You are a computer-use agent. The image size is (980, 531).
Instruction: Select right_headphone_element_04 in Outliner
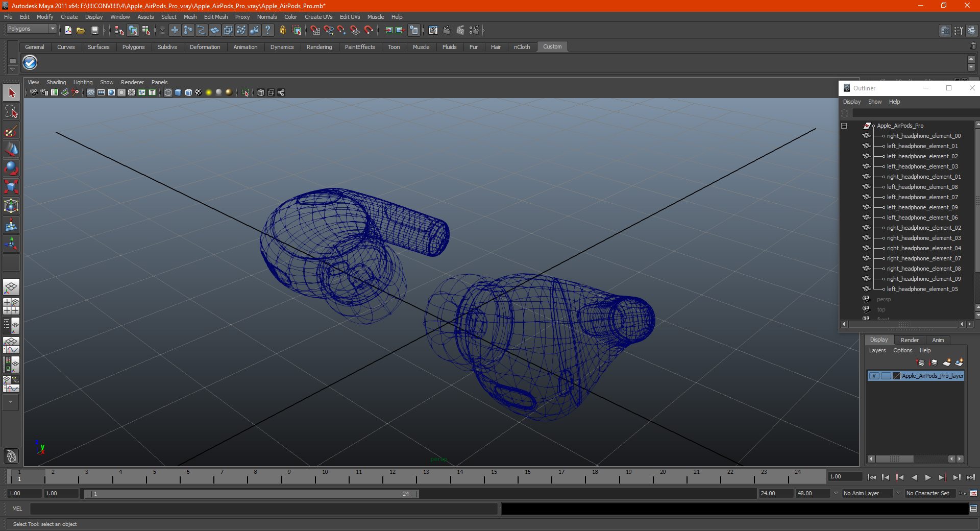(923, 248)
